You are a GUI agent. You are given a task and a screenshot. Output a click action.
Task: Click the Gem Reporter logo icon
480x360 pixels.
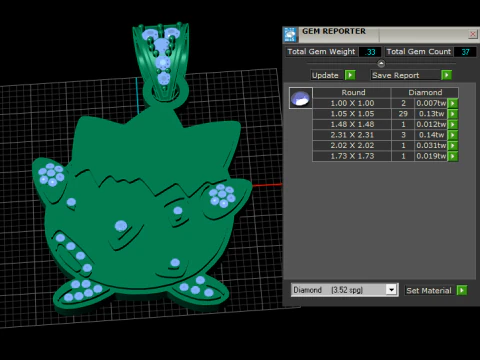(290, 34)
